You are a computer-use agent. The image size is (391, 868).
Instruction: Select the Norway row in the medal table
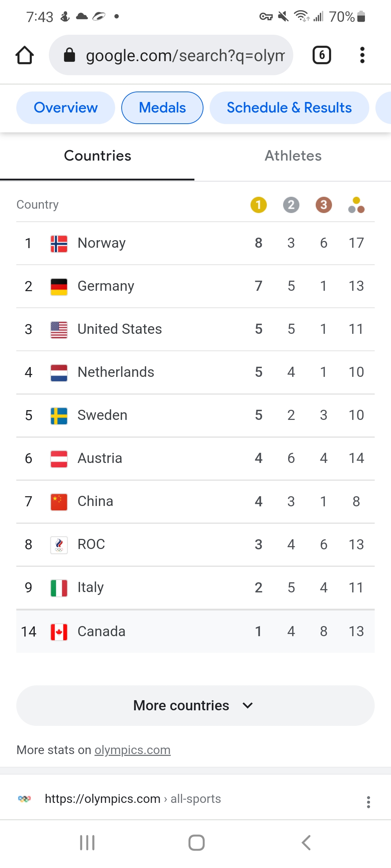pyautogui.click(x=195, y=243)
